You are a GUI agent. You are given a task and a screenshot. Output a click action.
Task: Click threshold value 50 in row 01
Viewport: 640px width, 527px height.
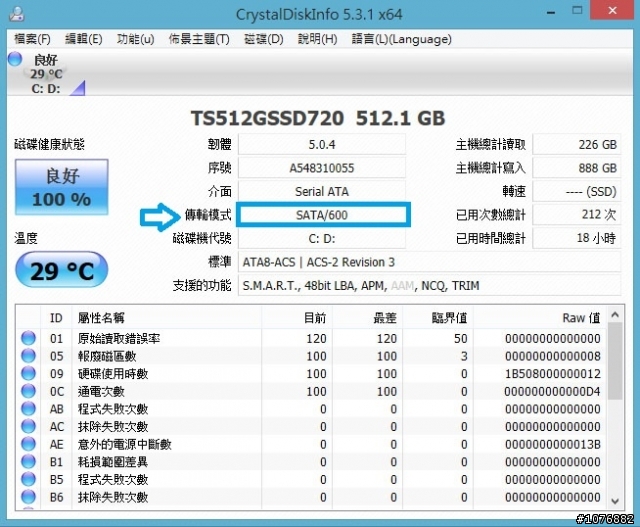coord(460,338)
